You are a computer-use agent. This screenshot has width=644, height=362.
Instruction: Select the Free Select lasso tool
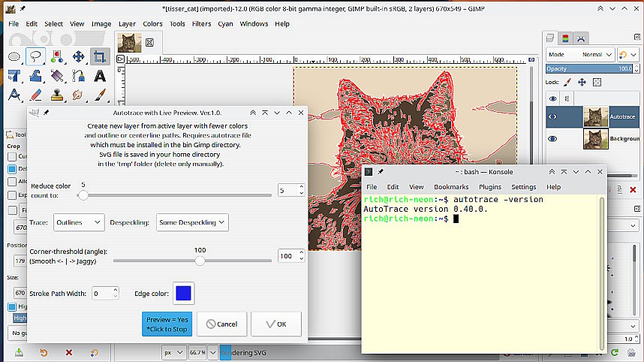(36, 56)
